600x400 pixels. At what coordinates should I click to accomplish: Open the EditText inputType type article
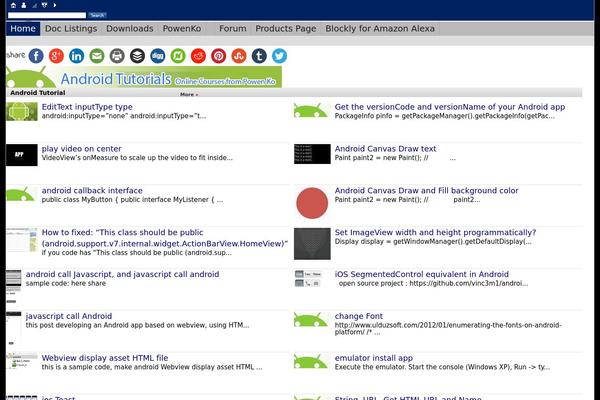[x=87, y=107]
